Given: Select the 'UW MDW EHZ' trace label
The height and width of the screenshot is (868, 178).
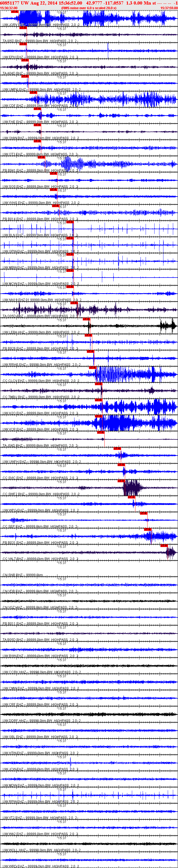Looking at the screenshot, I should click(x=40, y=785).
